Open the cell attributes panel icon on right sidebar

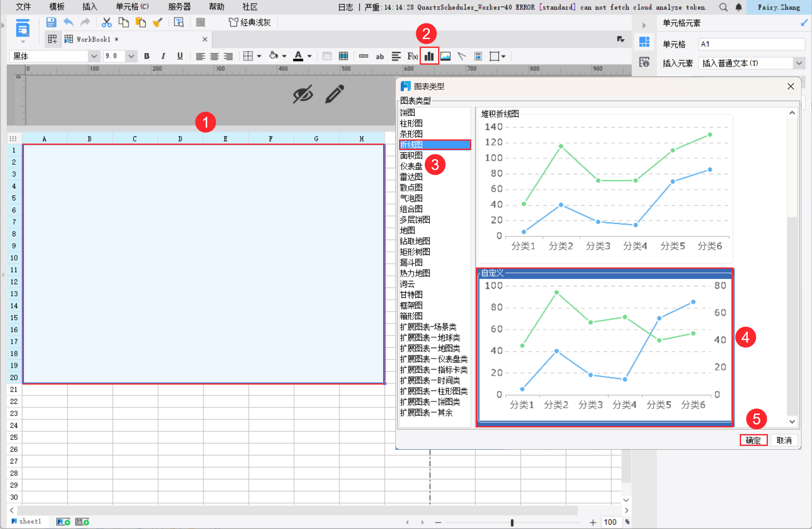pyautogui.click(x=644, y=62)
